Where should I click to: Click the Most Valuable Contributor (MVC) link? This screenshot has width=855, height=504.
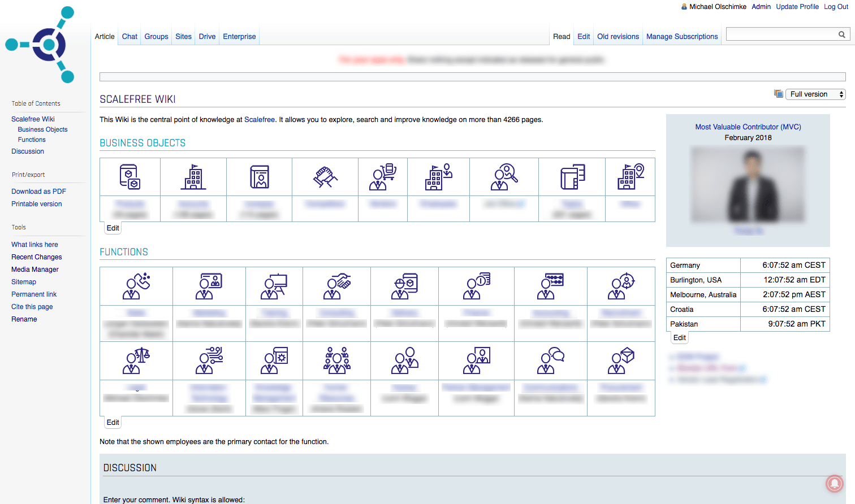748,127
